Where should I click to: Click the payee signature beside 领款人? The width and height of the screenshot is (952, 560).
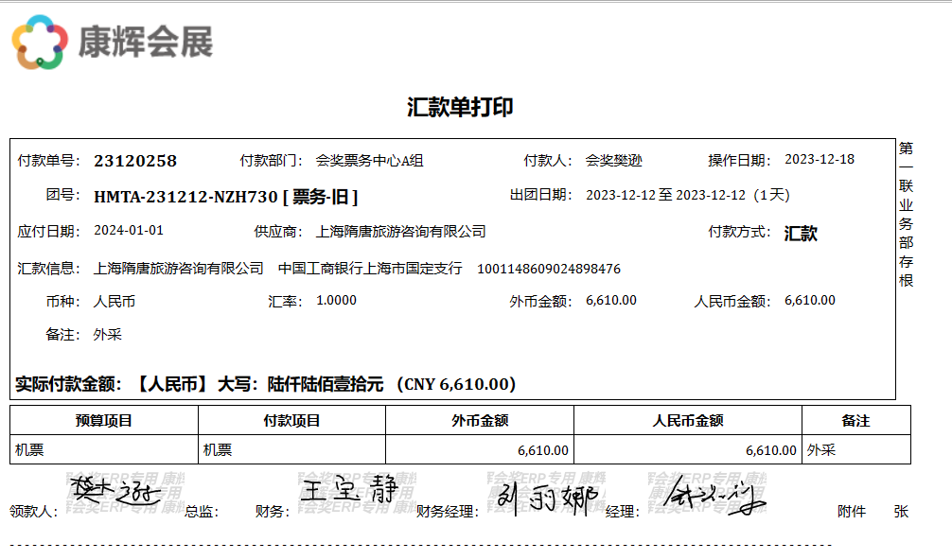(115, 490)
